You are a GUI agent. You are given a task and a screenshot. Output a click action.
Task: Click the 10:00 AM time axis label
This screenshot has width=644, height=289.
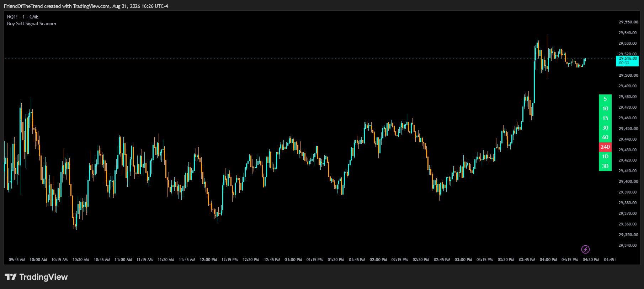(38, 260)
